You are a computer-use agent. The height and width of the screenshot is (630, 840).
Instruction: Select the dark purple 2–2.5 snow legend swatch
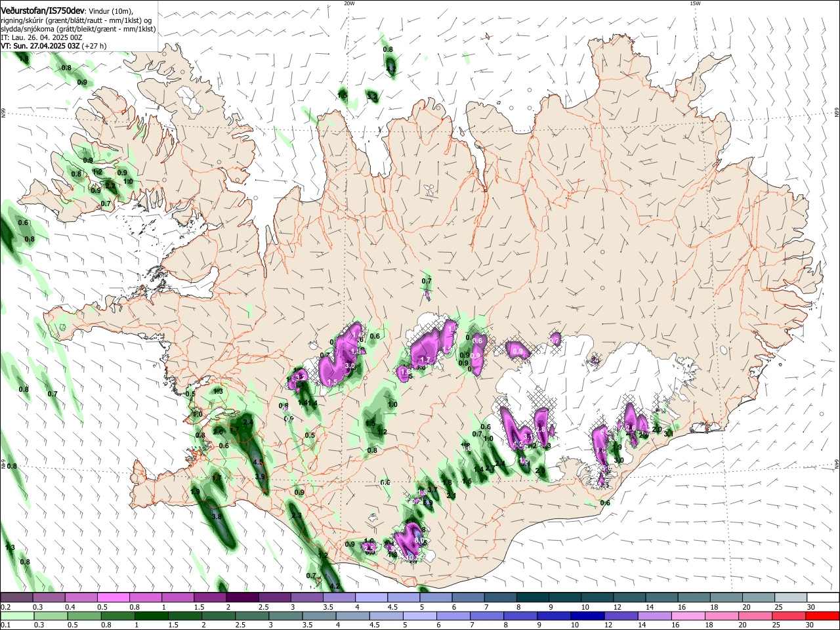(x=241, y=598)
